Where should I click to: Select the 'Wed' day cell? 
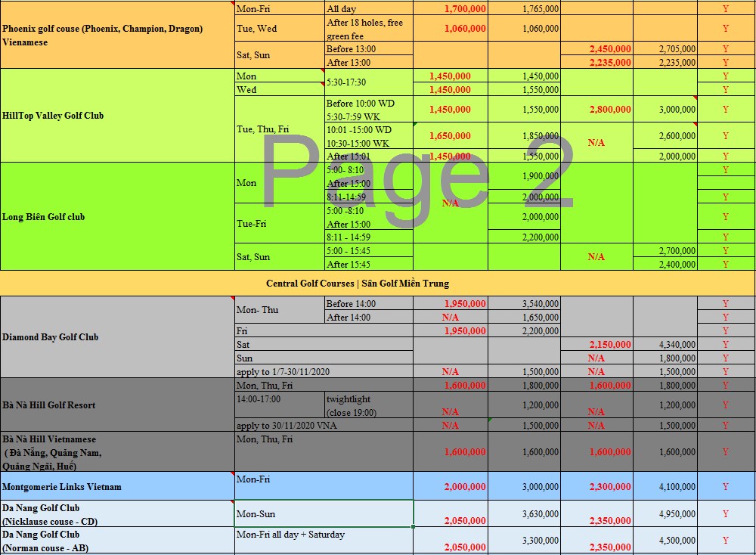tap(280, 89)
